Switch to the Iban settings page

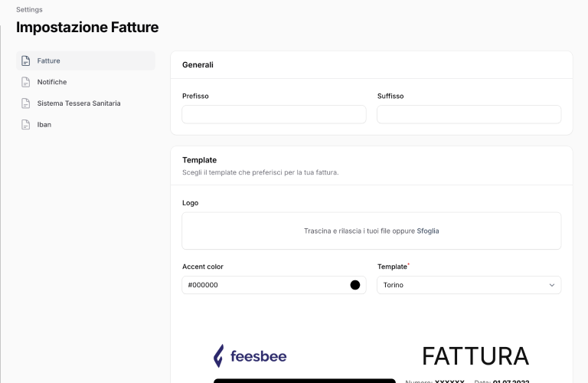[44, 124]
